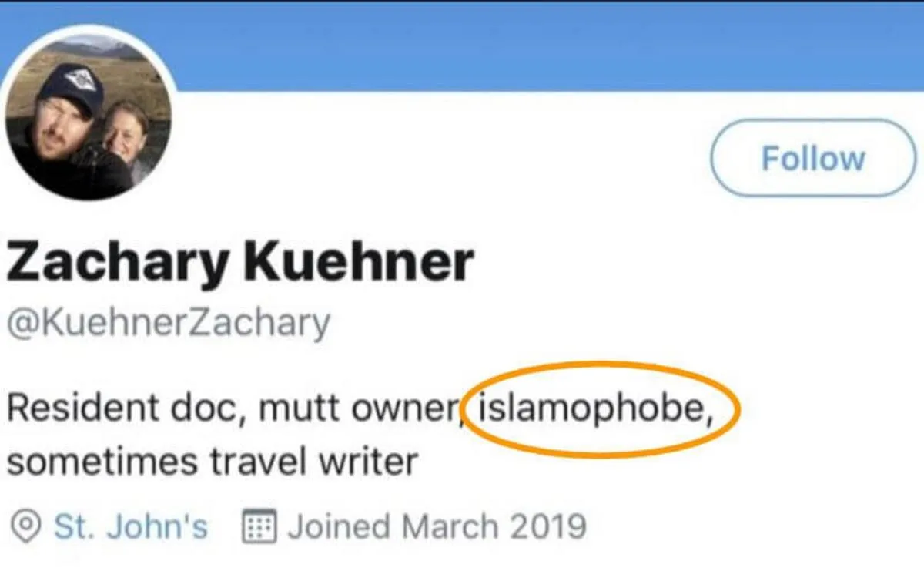Click the calendar icon beside Joined

point(259,527)
